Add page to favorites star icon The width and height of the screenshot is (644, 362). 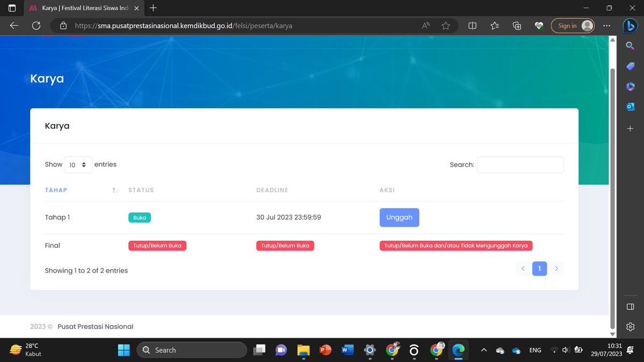pos(446,25)
